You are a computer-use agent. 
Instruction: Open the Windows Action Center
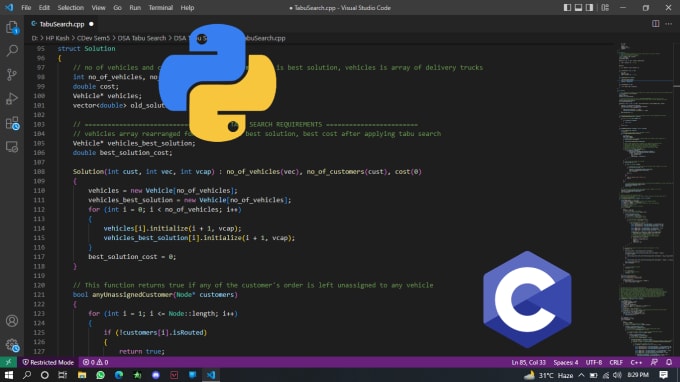point(664,375)
